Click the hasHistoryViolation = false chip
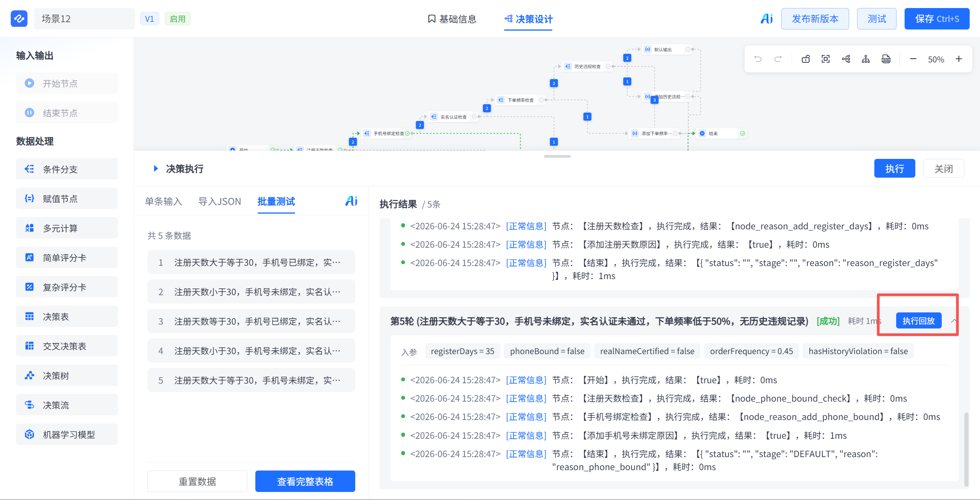Screen dimensions: 980x500 click(x=858, y=351)
